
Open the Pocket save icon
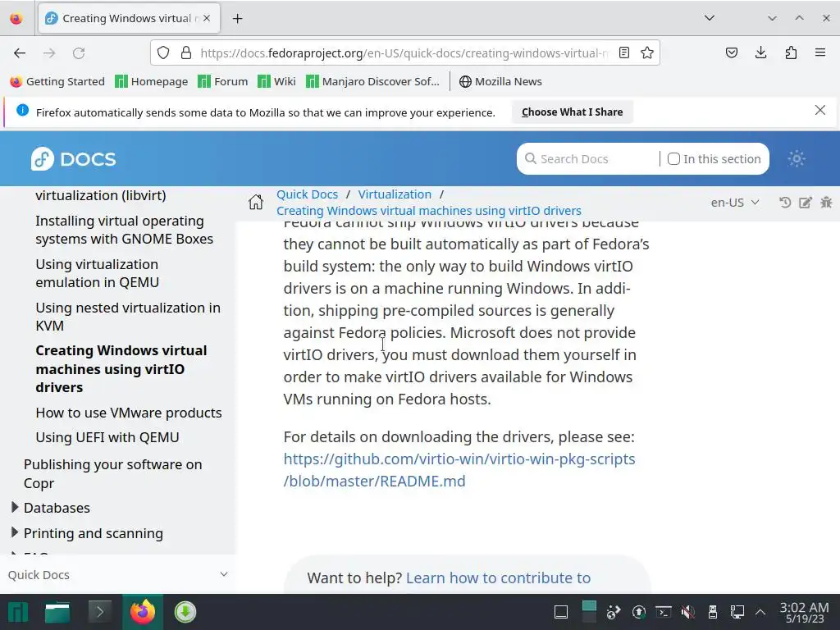(732, 53)
